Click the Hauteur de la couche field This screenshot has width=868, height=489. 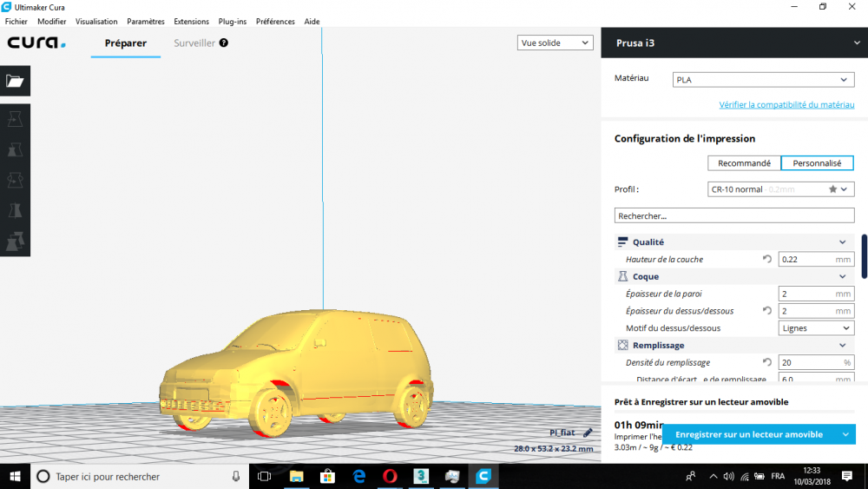tap(816, 259)
